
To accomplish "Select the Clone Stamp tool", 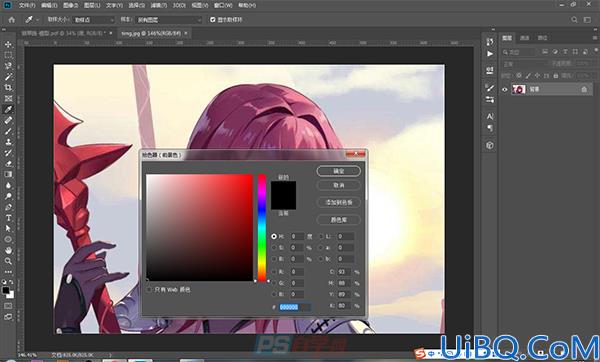I will point(8,142).
